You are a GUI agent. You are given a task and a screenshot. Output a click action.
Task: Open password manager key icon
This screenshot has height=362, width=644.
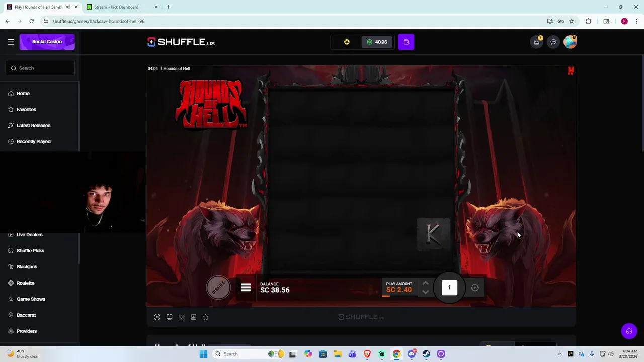point(560,21)
